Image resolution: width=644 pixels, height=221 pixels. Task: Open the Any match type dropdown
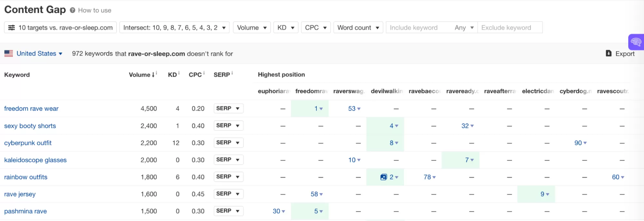(x=464, y=28)
